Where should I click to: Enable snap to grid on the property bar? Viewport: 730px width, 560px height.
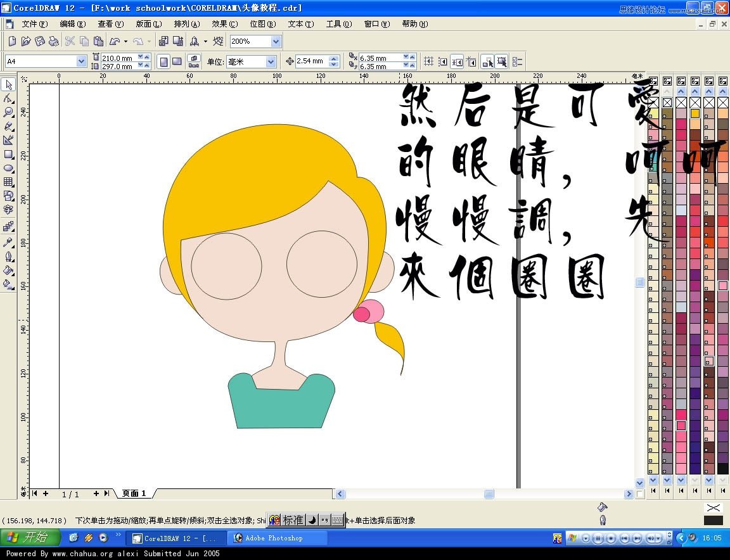click(x=428, y=61)
